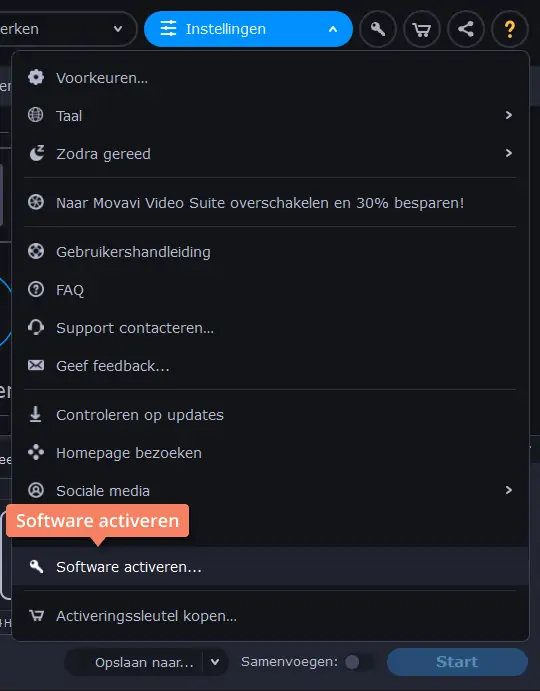
Task: Expand the Sociale media submenu arrow
Action: pyautogui.click(x=509, y=490)
